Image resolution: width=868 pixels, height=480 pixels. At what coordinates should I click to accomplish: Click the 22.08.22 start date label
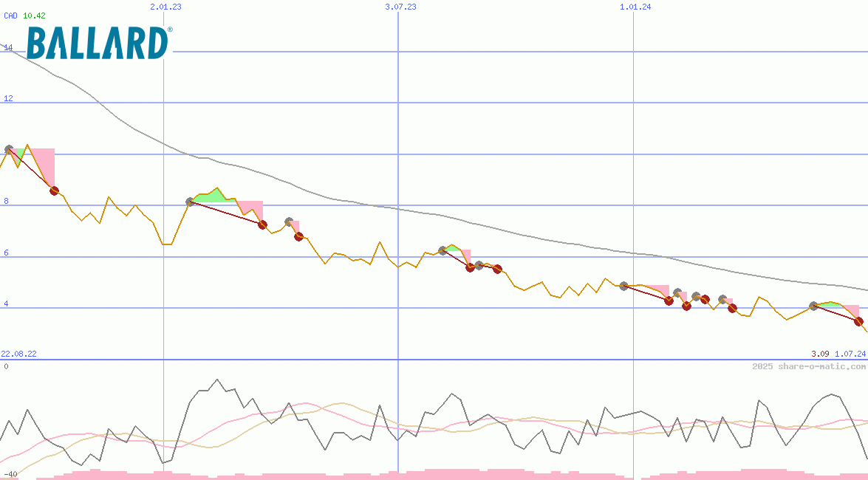[x=18, y=353]
